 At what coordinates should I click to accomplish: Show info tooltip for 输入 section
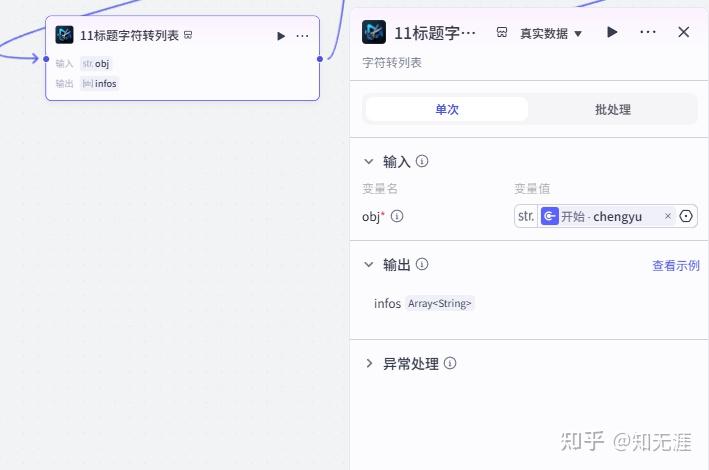coord(422,161)
